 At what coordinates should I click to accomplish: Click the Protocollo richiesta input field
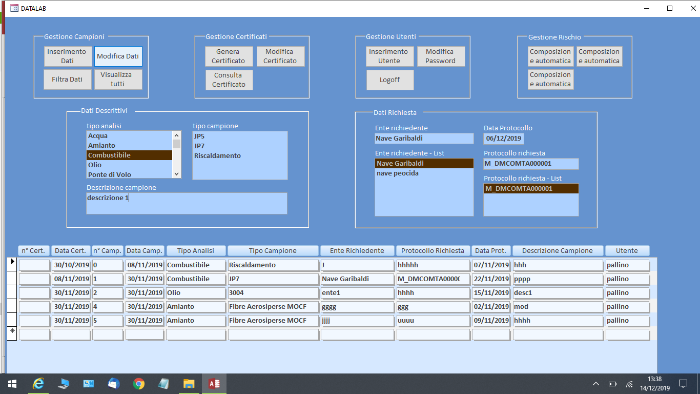tap(531, 164)
